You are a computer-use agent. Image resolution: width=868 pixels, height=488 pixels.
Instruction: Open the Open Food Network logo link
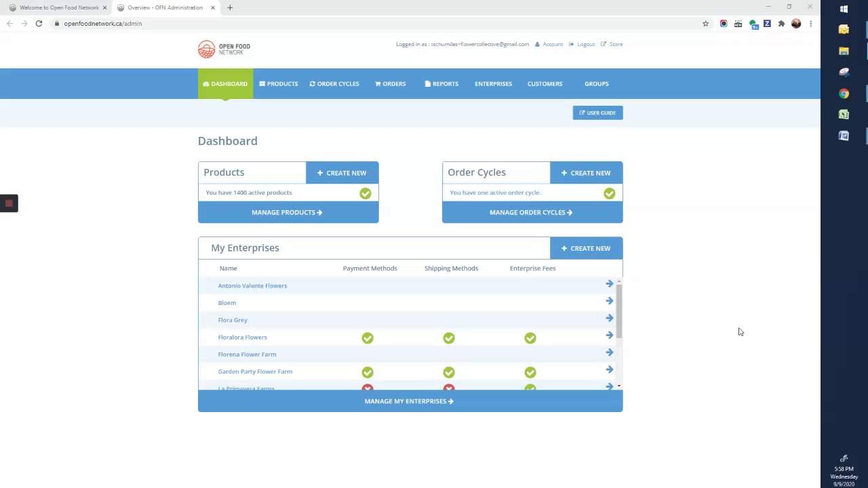[224, 49]
